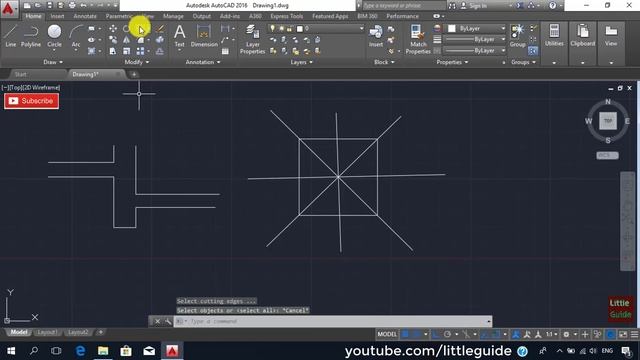Open annotation scale 1:1 dropdown
The height and width of the screenshot is (360, 640).
tap(551, 334)
